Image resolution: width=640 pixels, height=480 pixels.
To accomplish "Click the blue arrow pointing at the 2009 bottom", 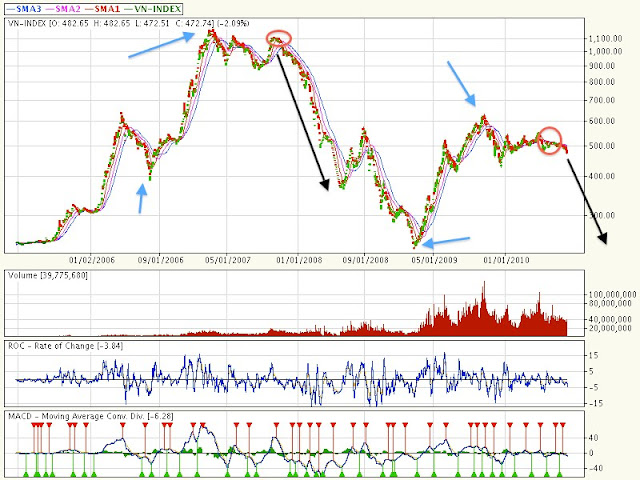I will pos(444,241).
